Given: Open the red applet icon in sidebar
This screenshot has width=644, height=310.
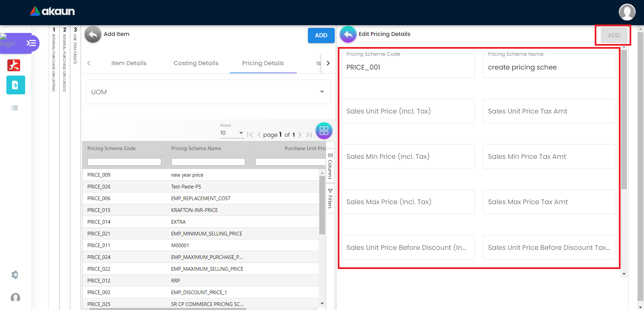Looking at the screenshot, I should (x=14, y=65).
